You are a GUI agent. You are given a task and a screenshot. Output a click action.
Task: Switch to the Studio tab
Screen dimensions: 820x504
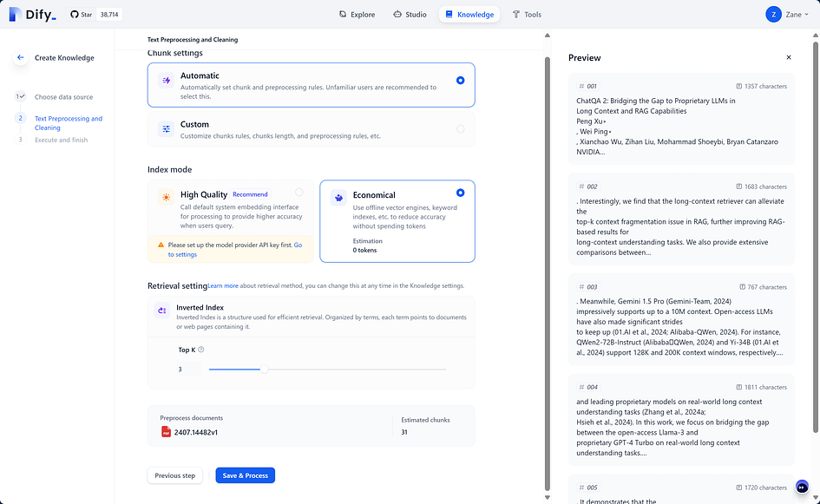tap(410, 15)
